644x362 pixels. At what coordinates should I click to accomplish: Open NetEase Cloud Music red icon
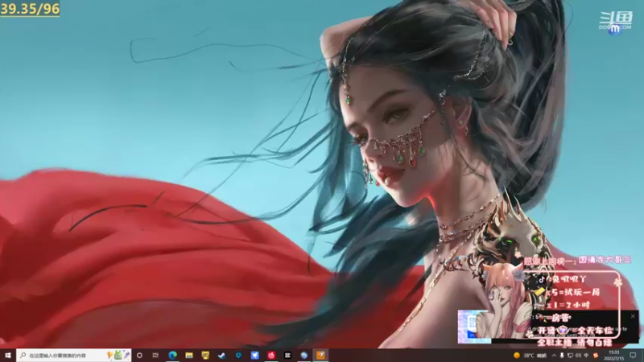coord(271,356)
